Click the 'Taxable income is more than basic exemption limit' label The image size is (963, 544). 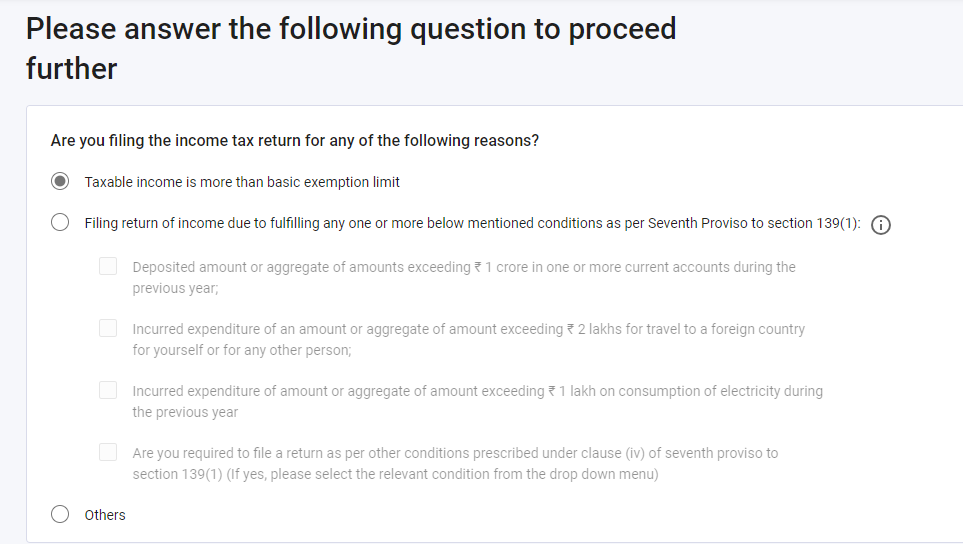[242, 182]
